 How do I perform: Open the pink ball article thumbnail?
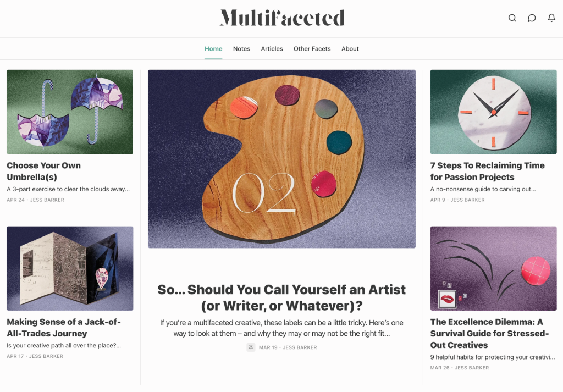point(493,268)
